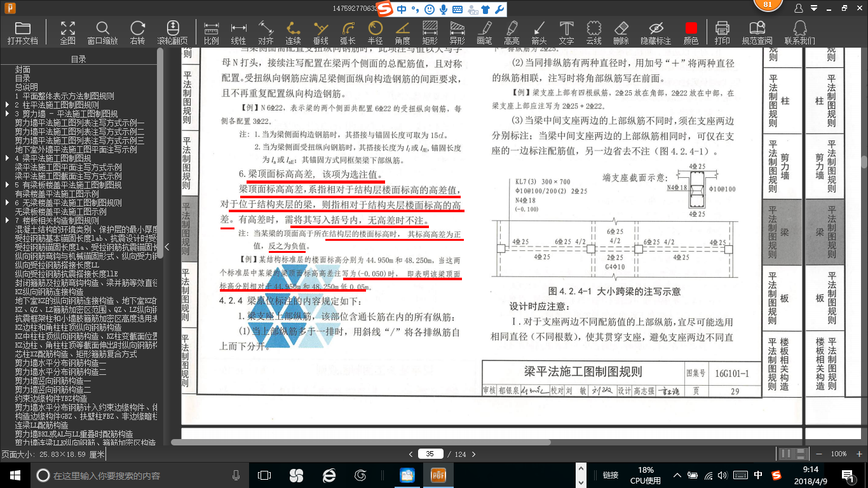Go to previous page arrow
This screenshot has height=488, width=868.
pos(410,454)
